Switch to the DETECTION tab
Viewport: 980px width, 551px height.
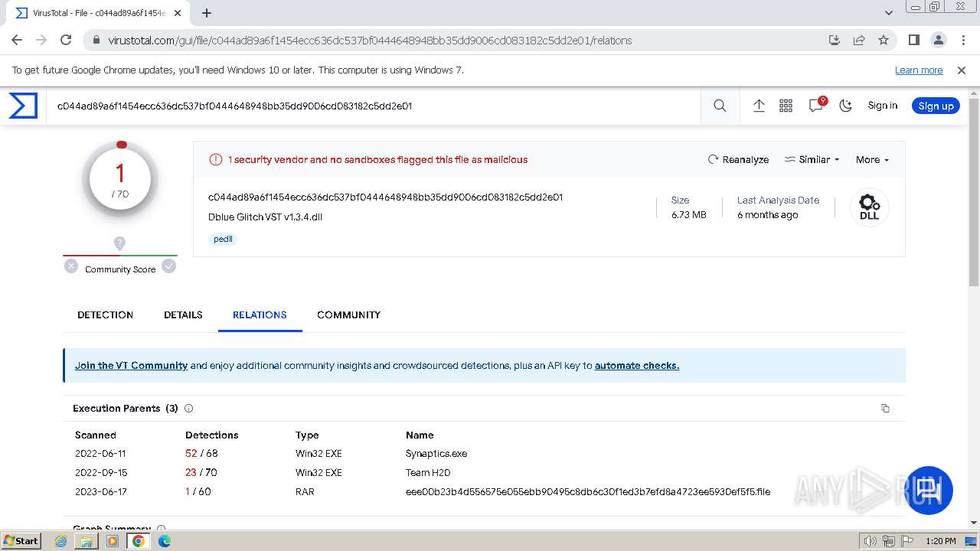(106, 315)
